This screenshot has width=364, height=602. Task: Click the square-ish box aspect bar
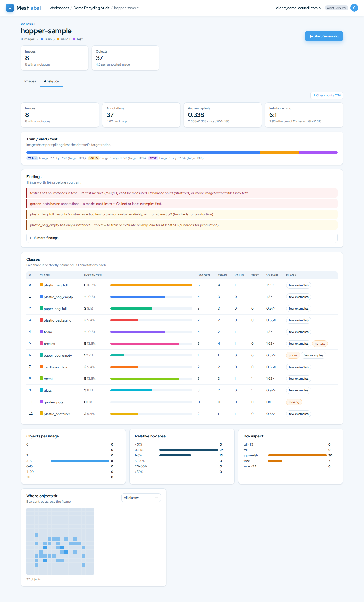[x=297, y=455]
